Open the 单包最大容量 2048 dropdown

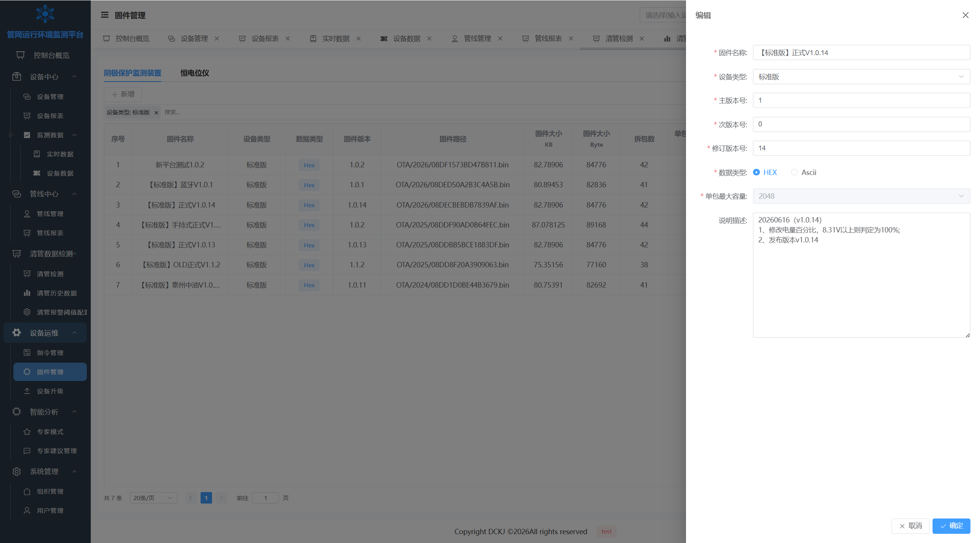point(861,196)
